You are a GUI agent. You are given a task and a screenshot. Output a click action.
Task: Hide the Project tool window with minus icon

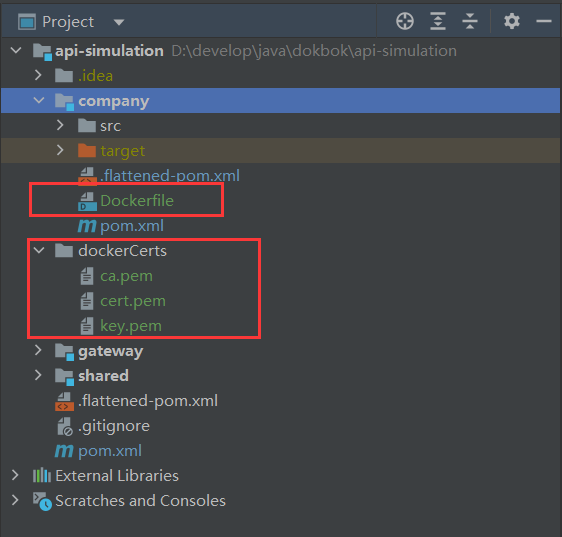[543, 22]
